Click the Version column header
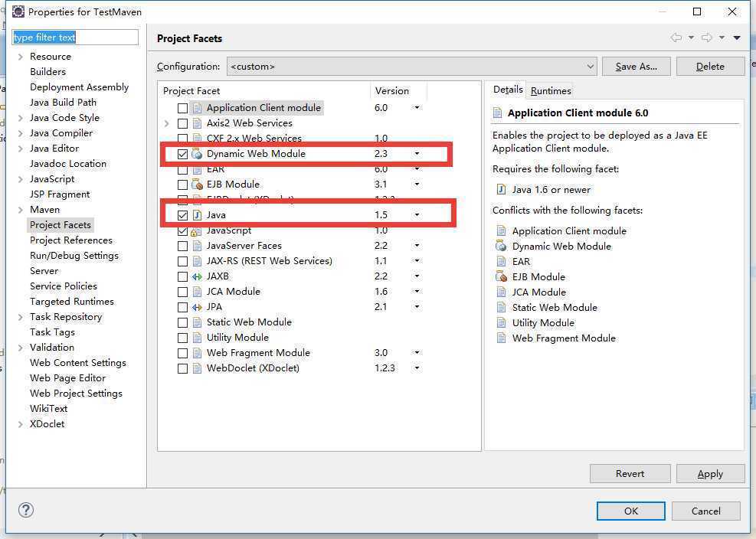This screenshot has width=756, height=539. click(398, 90)
